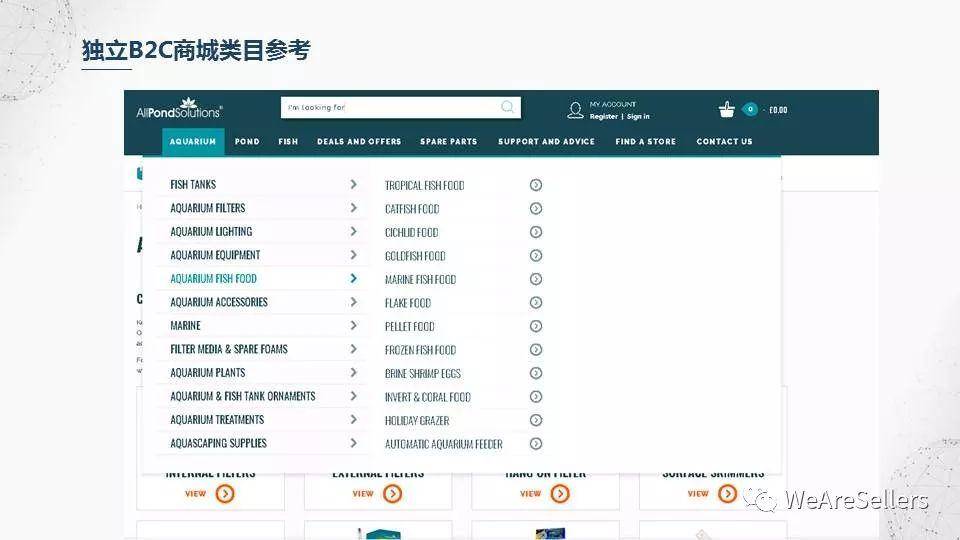The image size is (960, 540).
Task: Open Pellet Food category
Action: pyautogui.click(x=410, y=327)
